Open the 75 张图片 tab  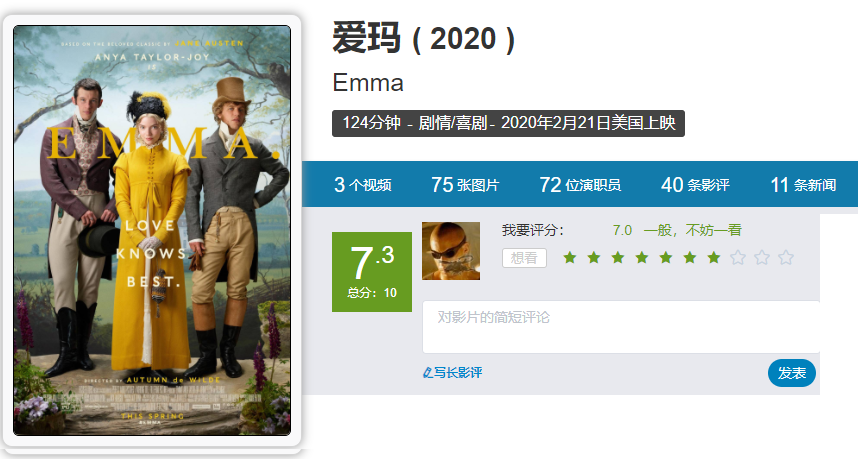(465, 185)
